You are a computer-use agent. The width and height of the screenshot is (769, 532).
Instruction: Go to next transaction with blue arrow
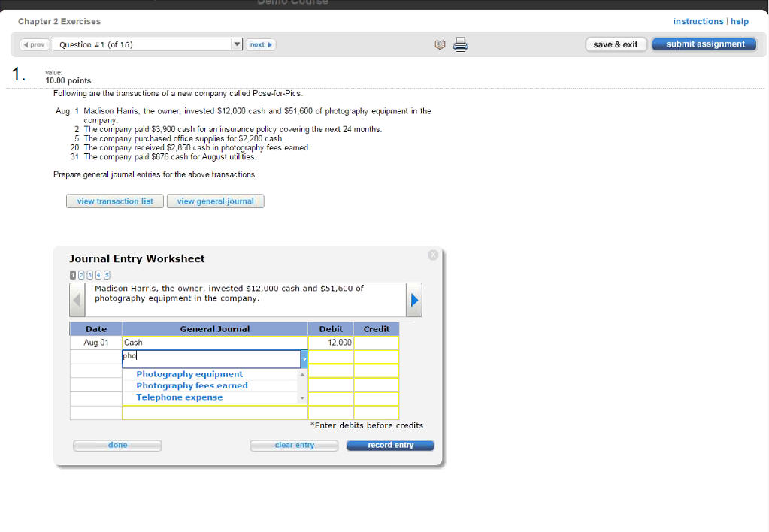coord(413,300)
